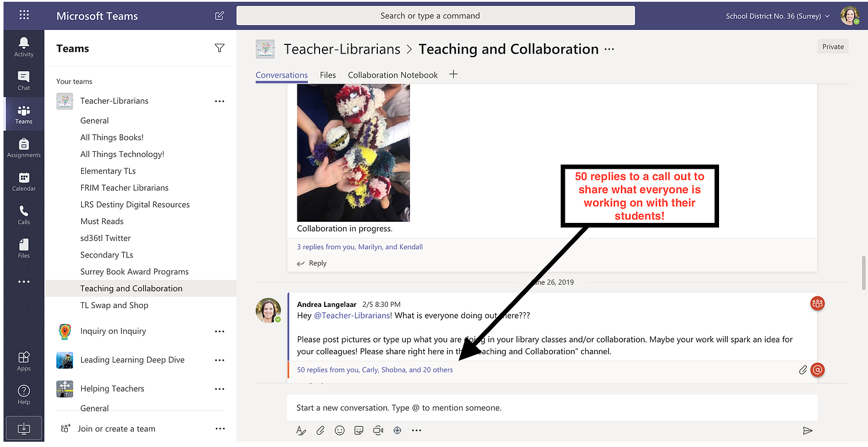This screenshot has height=447, width=868.
Task: Click the Format text icon in compose bar
Action: click(301, 431)
